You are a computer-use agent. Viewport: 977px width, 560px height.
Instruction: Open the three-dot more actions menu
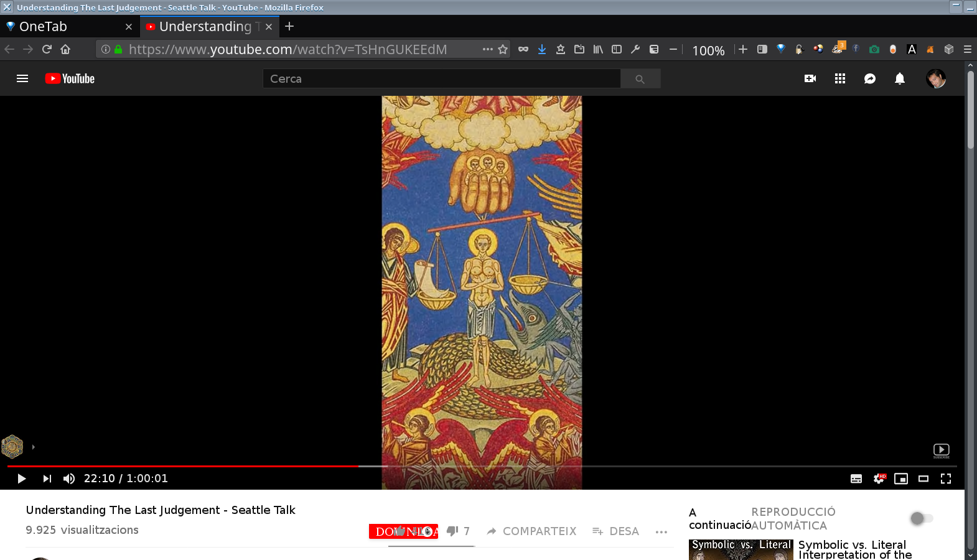[661, 531]
